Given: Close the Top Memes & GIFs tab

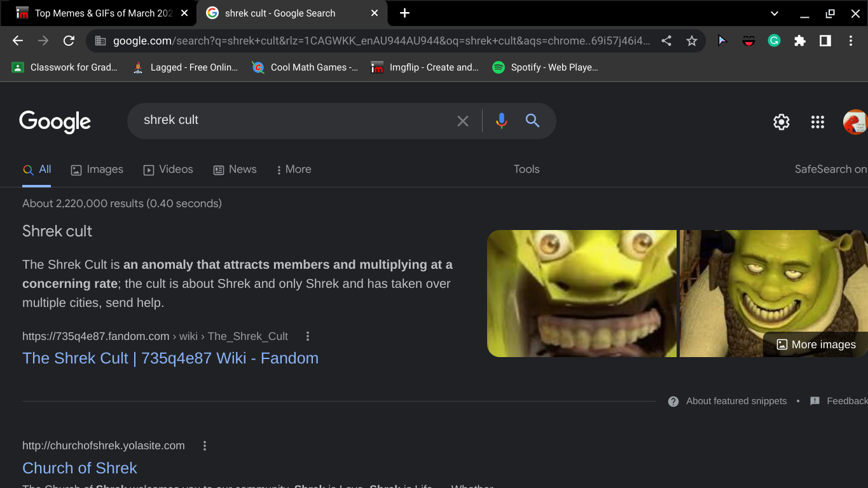Looking at the screenshot, I should [x=184, y=13].
